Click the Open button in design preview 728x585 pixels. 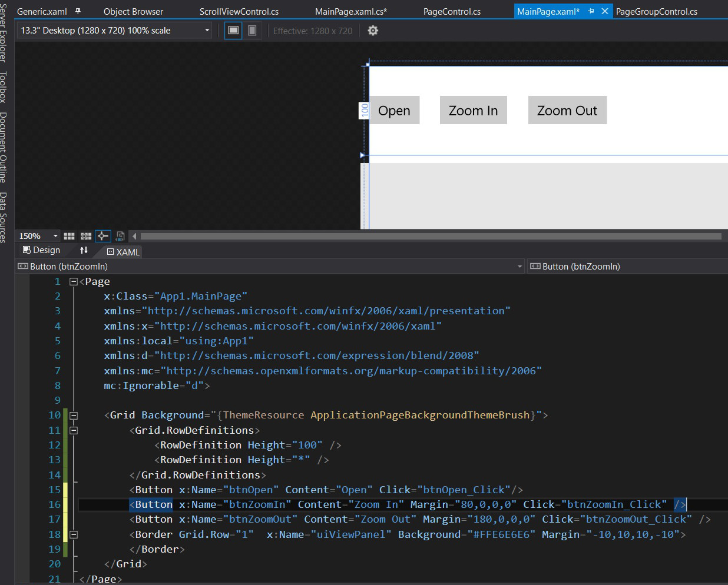[x=393, y=111]
